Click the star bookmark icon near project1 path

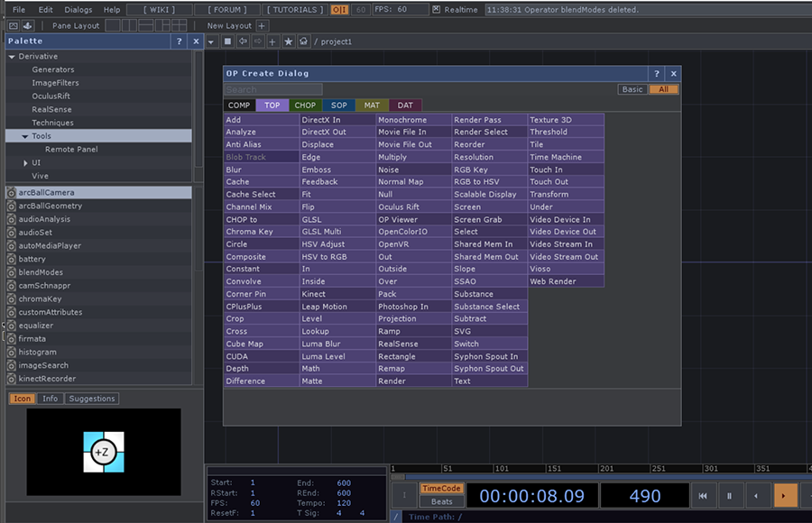click(x=291, y=41)
